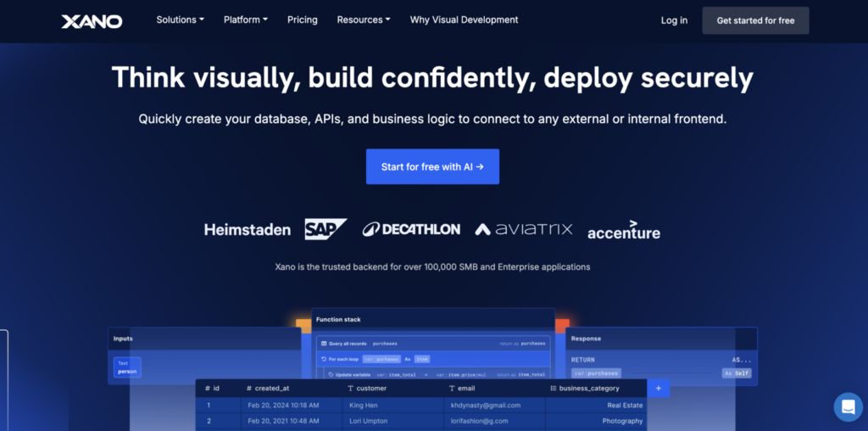Expand the Platform dropdown menu
Screen dimensions: 868x431
coord(246,20)
